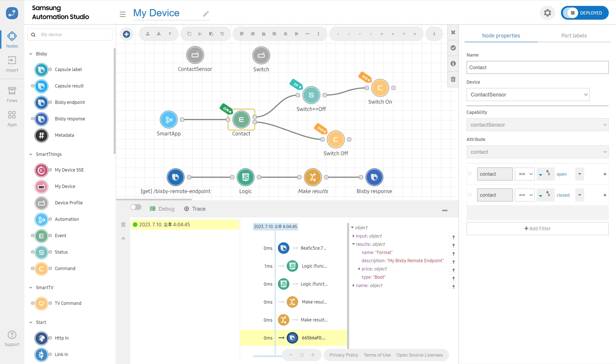Open the Terms of Use link

(377, 355)
